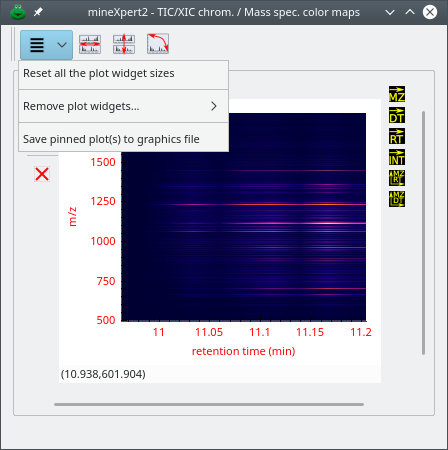This screenshot has height=450, width=448.
Task: Integrate to MZ/DT color map
Action: pyautogui.click(x=397, y=199)
